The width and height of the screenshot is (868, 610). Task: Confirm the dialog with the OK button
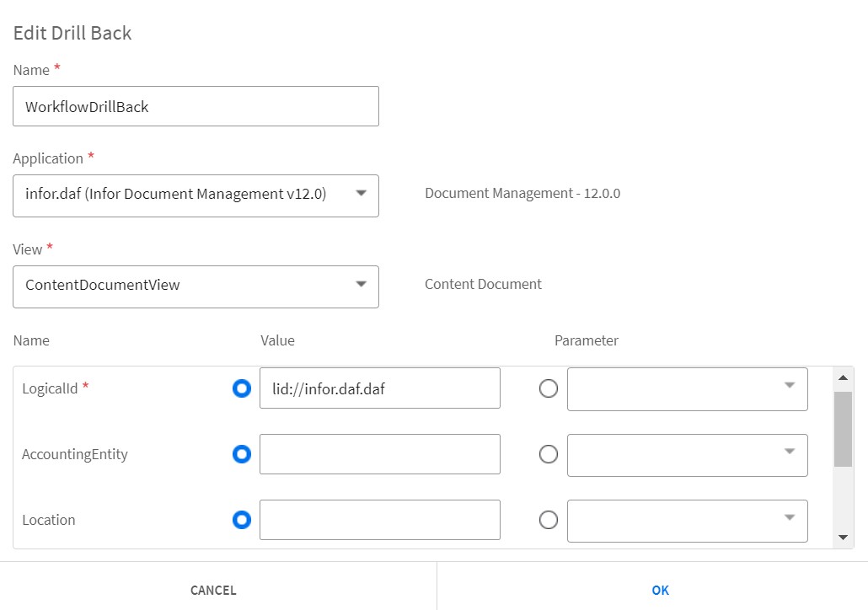click(x=660, y=590)
